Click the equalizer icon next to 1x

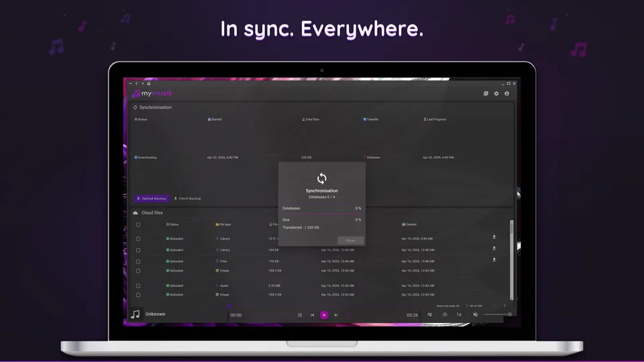(x=445, y=315)
